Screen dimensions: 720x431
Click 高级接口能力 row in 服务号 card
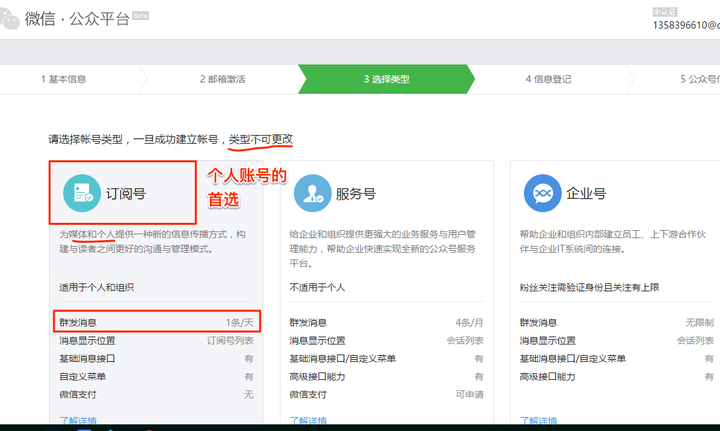387,376
